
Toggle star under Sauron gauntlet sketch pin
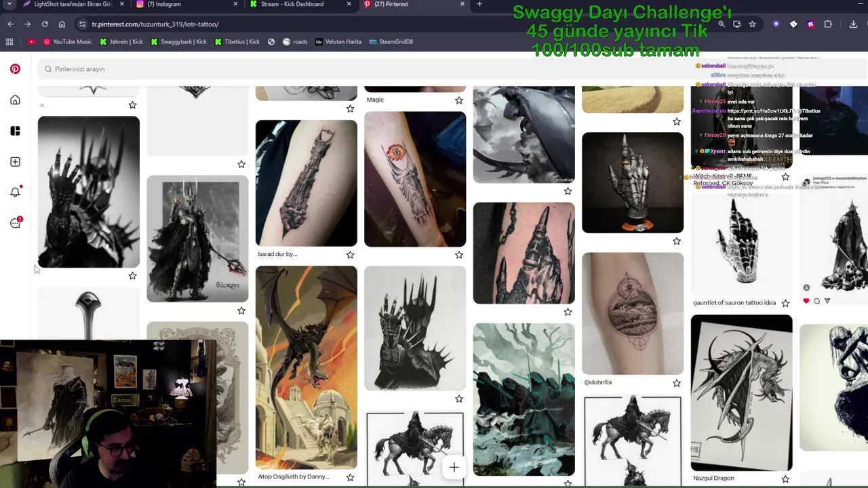tap(459, 399)
